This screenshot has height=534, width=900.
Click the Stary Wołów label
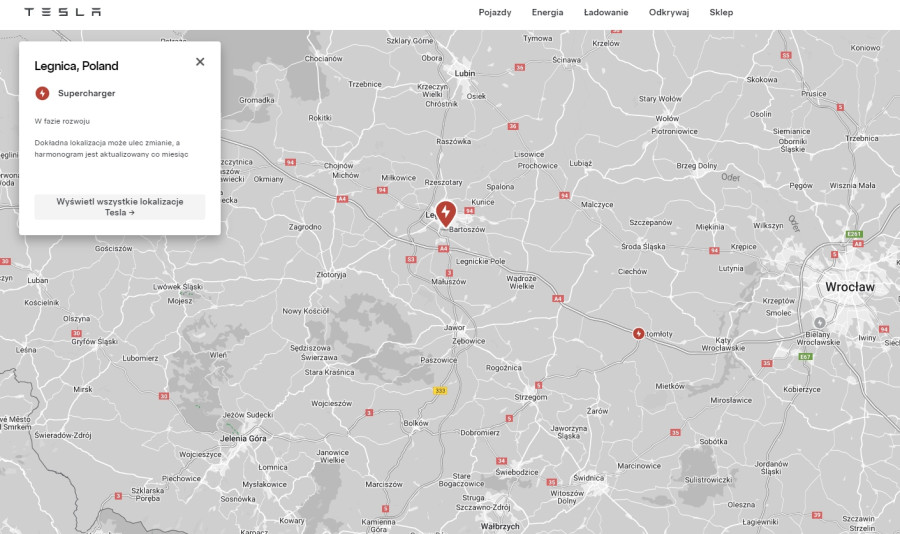(660, 99)
